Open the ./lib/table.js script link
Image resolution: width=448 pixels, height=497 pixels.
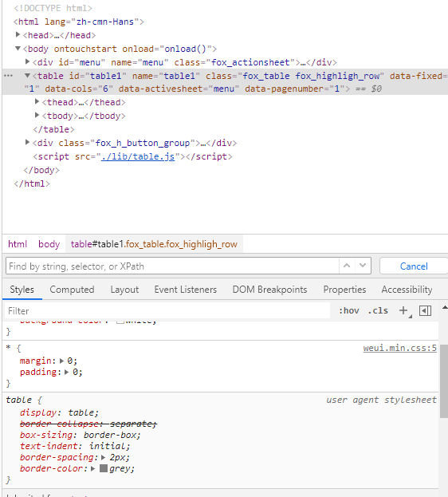click(x=138, y=156)
